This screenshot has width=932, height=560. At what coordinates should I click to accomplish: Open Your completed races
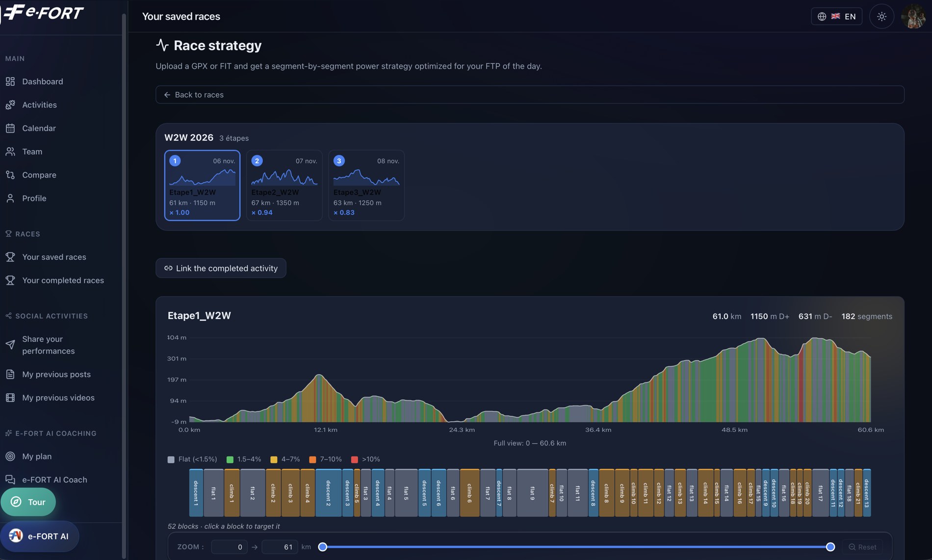pos(63,280)
